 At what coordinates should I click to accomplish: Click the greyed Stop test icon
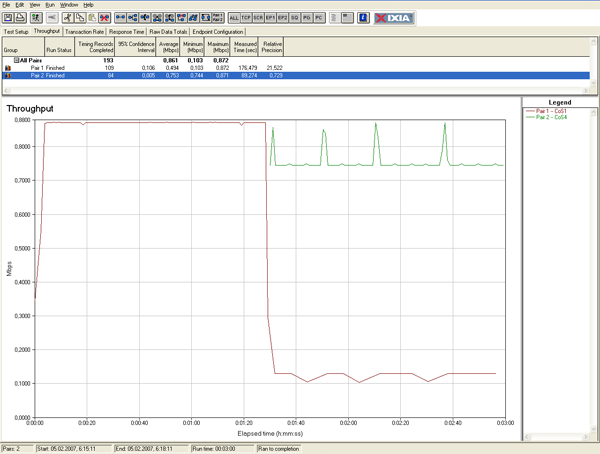[x=52, y=18]
